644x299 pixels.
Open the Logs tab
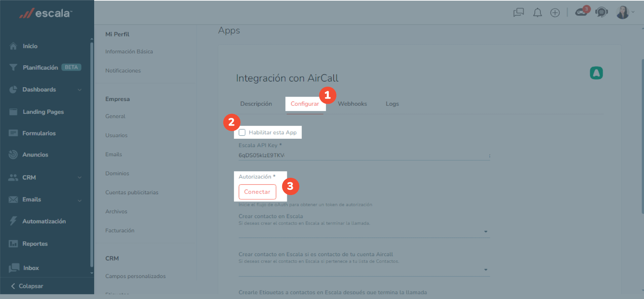click(392, 104)
